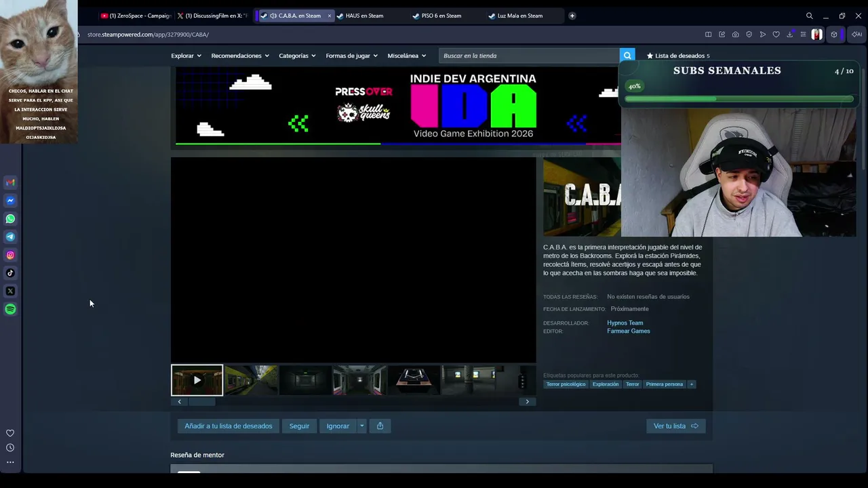Screen dimensions: 868x488
Task: Open the privacy shield icon
Action: click(x=749, y=35)
